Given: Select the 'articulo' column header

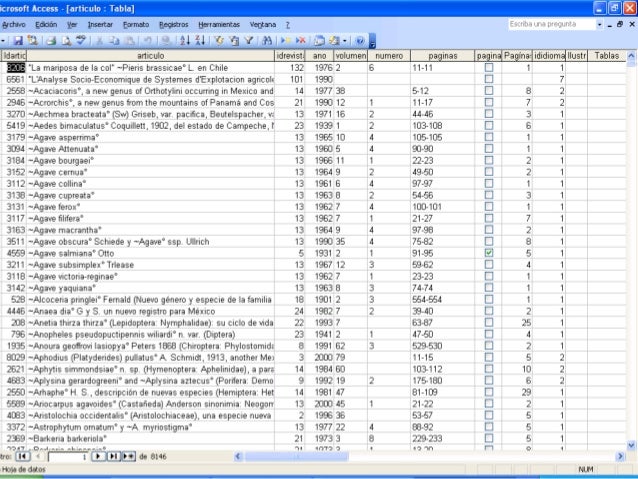Looking at the screenshot, I should (151, 55).
